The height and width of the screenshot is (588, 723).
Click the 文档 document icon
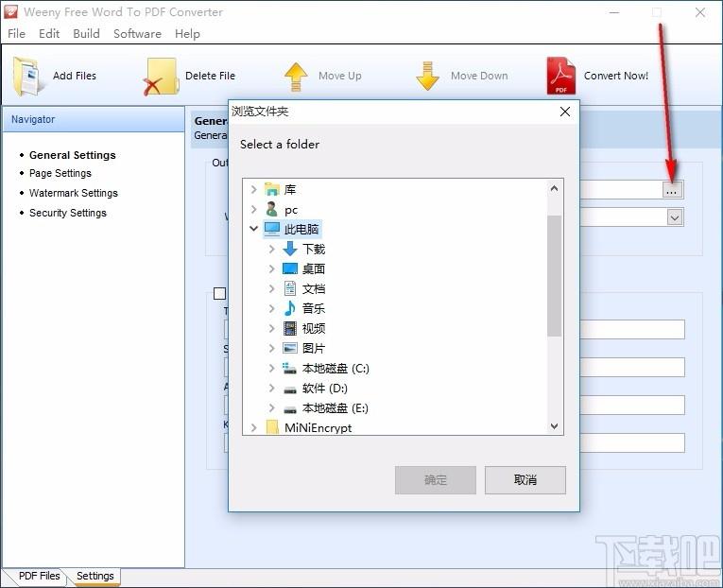coord(290,288)
